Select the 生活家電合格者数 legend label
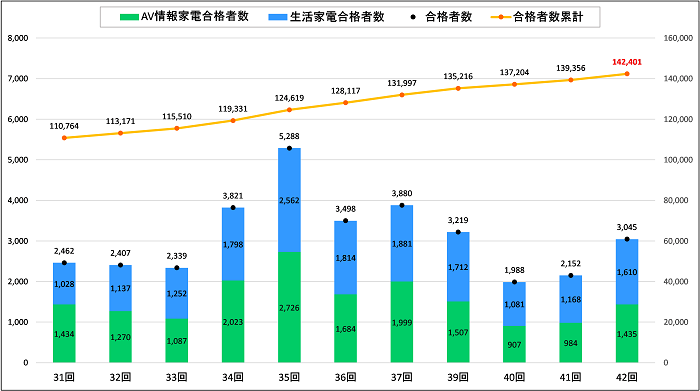Image resolution: width=700 pixels, height=391 pixels. click(337, 17)
